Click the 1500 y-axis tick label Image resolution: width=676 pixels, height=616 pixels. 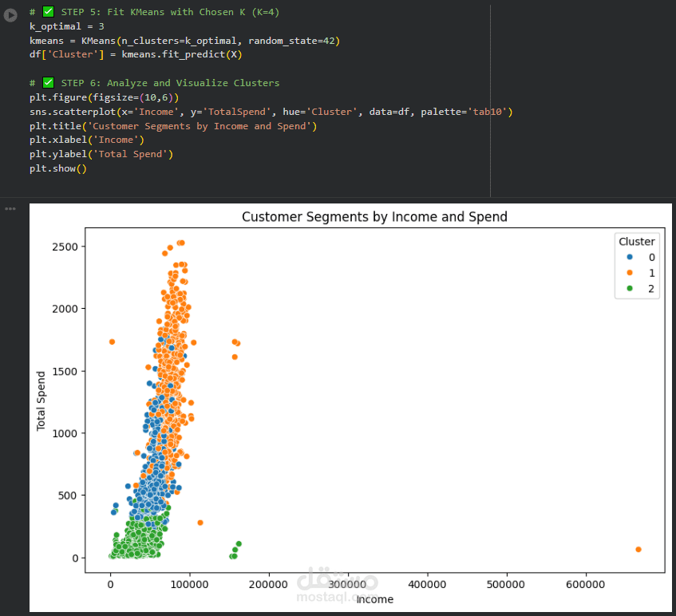(x=65, y=372)
